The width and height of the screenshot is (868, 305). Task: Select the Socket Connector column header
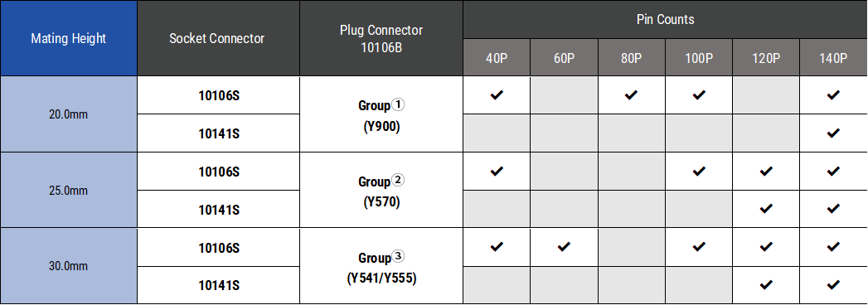(218, 38)
